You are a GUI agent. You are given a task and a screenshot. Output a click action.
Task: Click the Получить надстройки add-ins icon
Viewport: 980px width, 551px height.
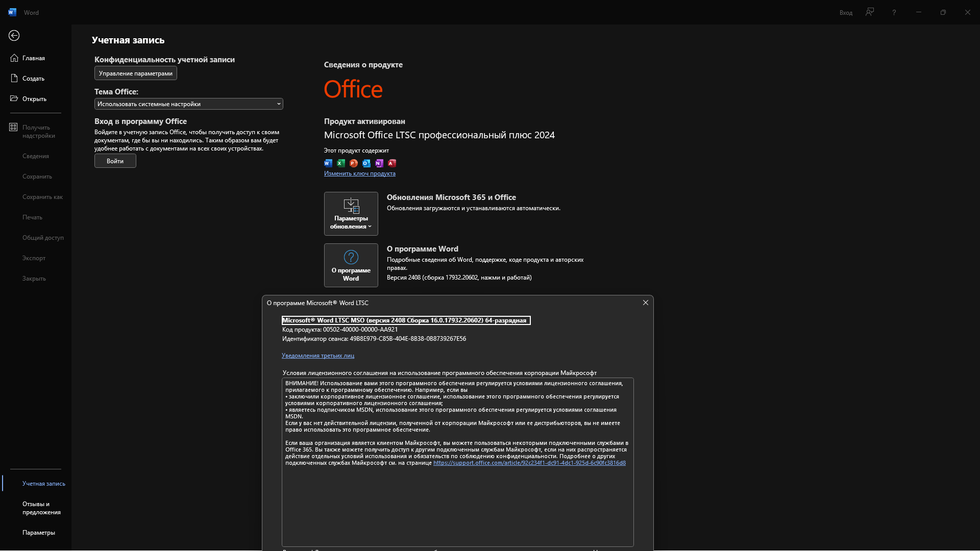point(13,127)
